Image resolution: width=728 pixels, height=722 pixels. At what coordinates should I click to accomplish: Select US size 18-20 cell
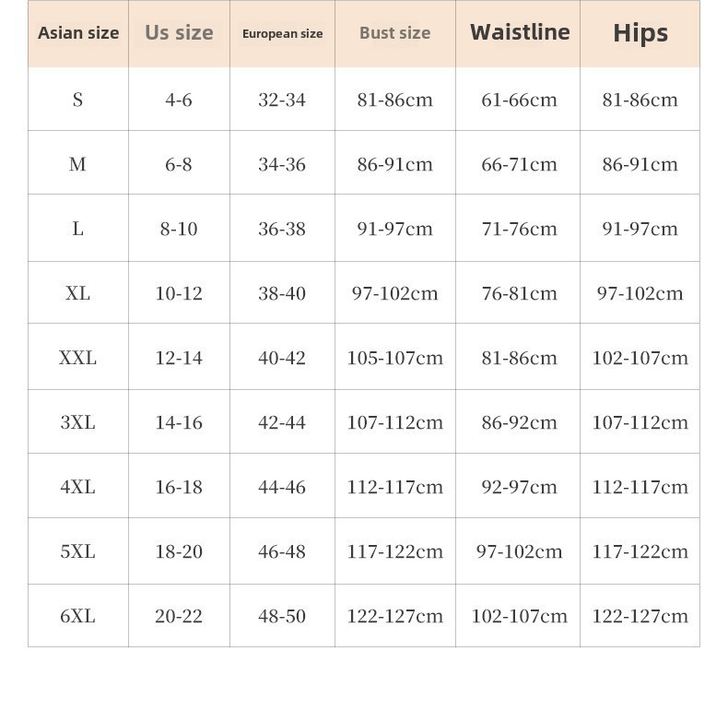[x=179, y=552]
